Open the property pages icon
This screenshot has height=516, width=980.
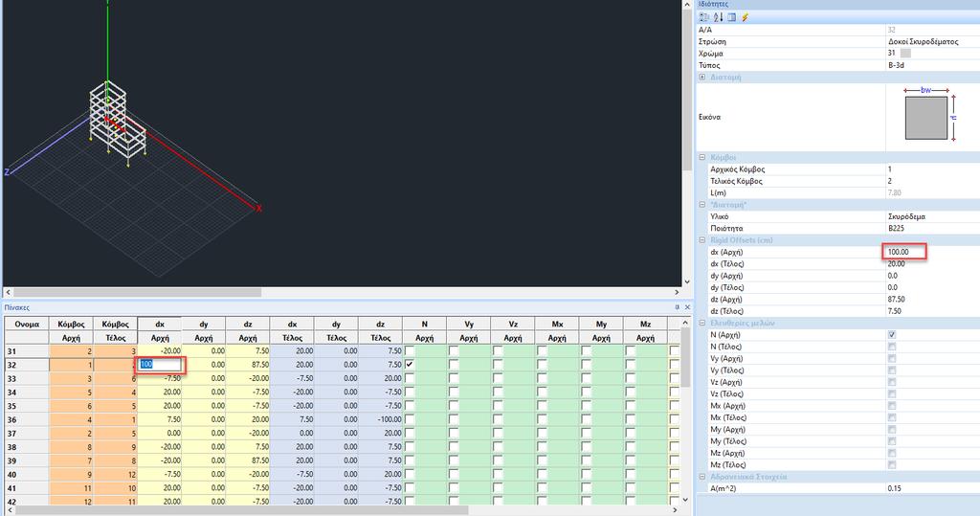(x=731, y=17)
